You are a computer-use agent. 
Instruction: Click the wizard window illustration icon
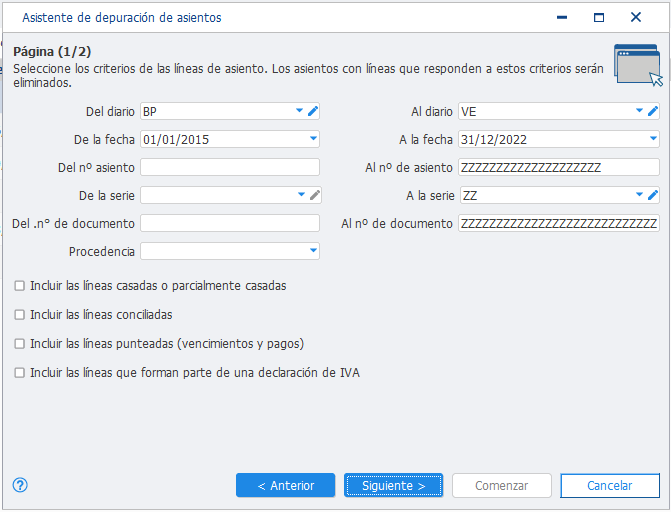tap(638, 65)
